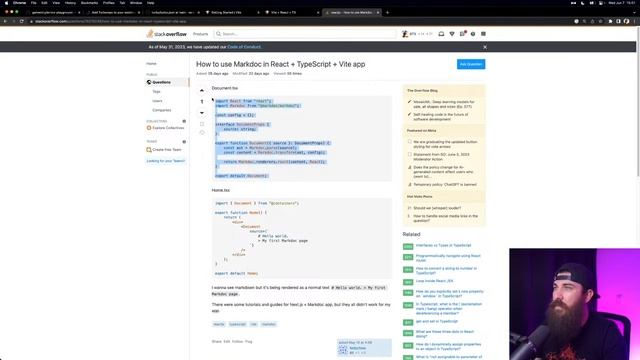Screen dimensions: 640x360
Task: Switch to the turbo.json at main tab
Action: tap(172, 12)
